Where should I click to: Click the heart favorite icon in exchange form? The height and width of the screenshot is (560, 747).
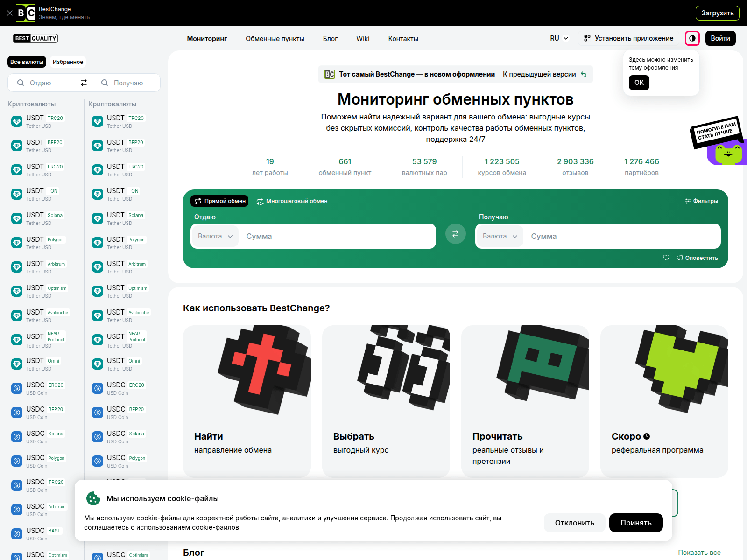click(666, 258)
